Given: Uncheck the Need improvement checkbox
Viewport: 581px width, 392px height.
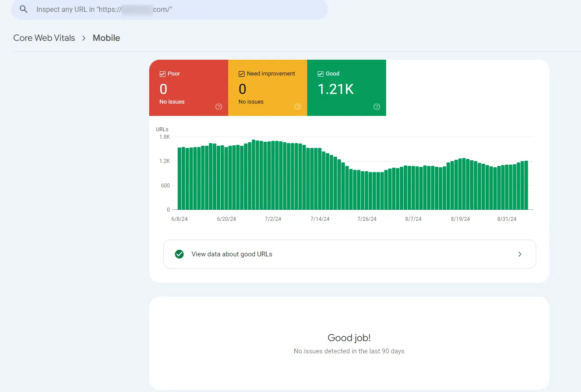Looking at the screenshot, I should point(241,74).
